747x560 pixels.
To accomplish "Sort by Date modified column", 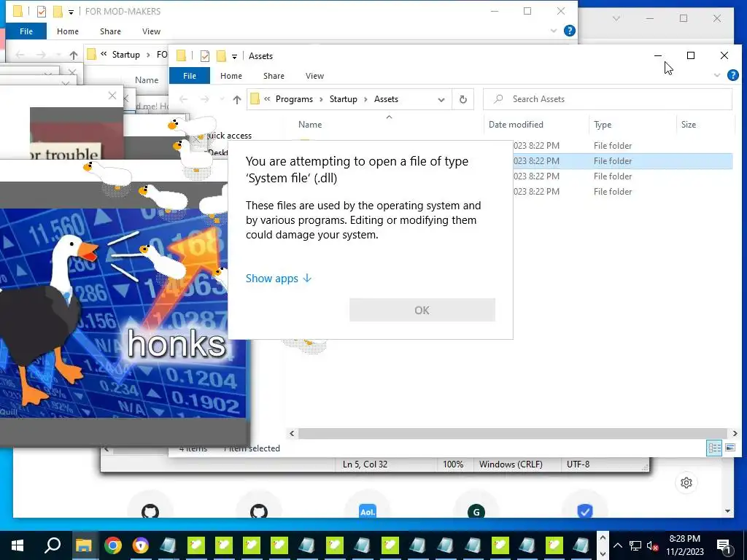I will [x=516, y=124].
